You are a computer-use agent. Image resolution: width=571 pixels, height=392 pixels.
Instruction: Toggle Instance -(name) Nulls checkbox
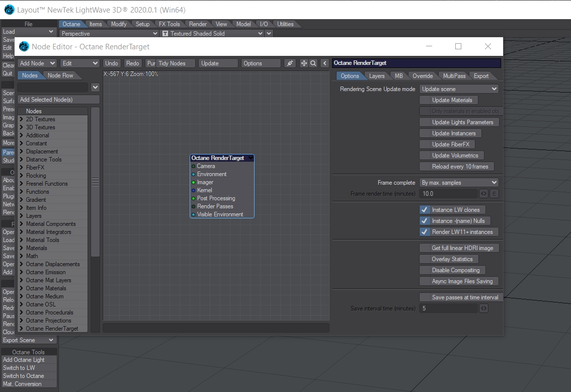point(424,221)
